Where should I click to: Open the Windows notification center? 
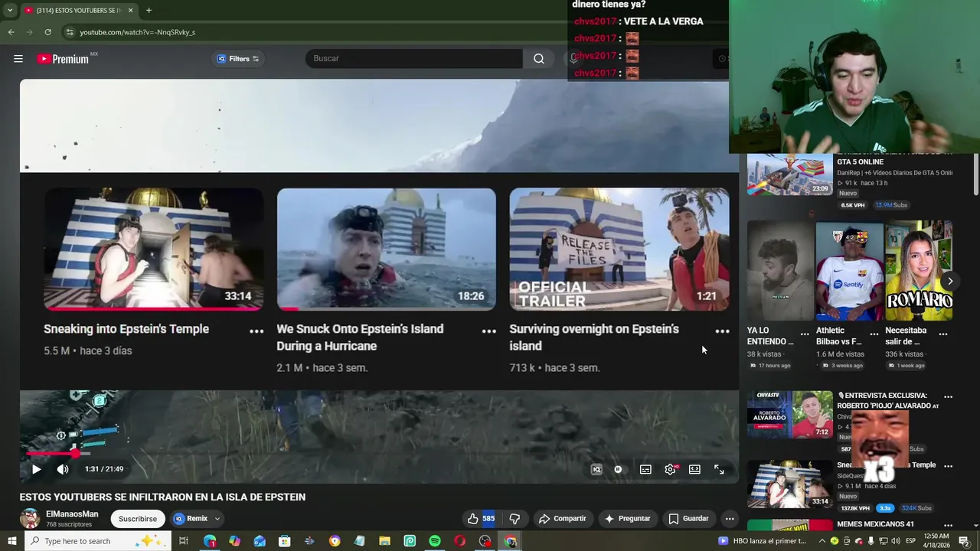[964, 541]
